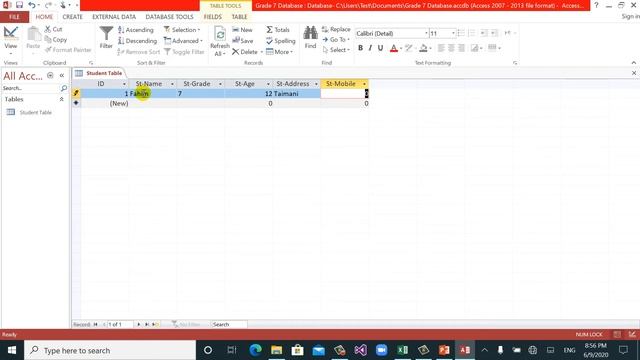Click Replace in Find group
This screenshot has width=640, height=360.
point(336,29)
